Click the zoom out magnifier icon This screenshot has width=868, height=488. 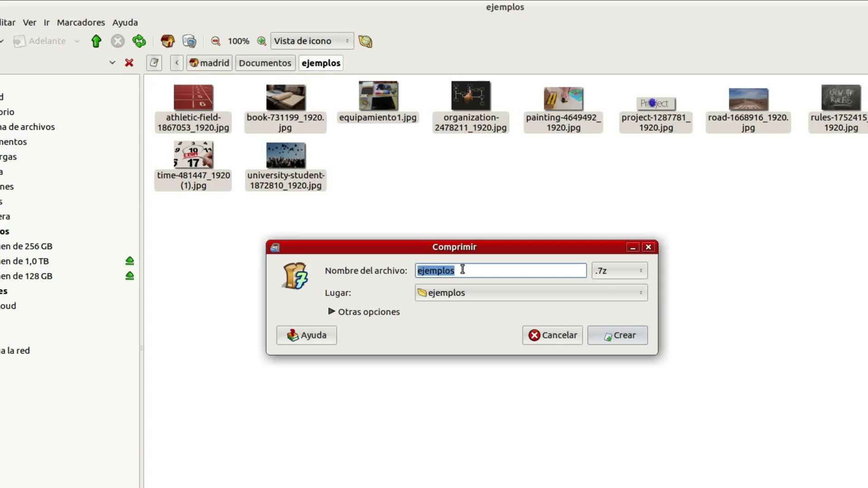tap(216, 41)
